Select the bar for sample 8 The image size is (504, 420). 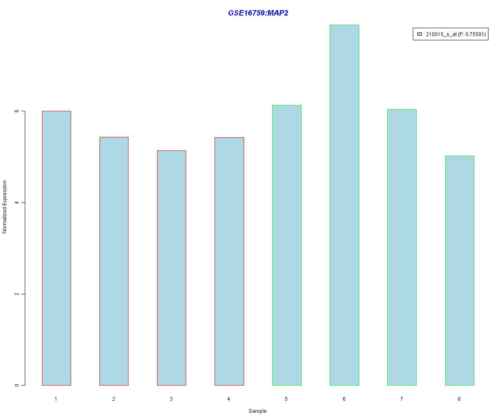(459, 270)
